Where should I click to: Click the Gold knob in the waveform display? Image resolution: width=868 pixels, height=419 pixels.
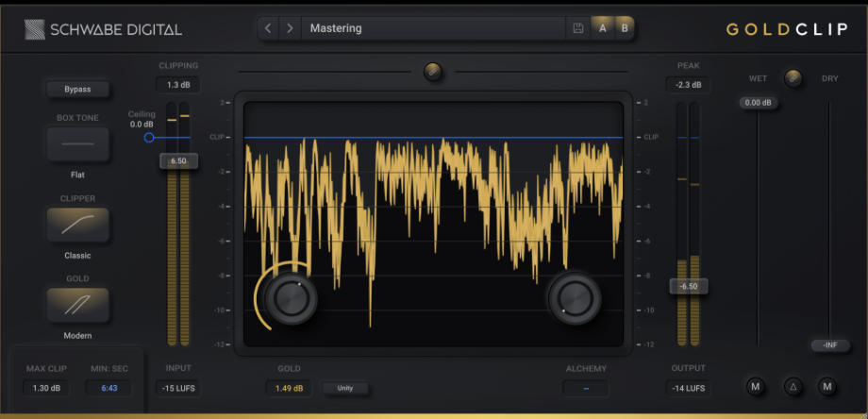[x=292, y=298]
